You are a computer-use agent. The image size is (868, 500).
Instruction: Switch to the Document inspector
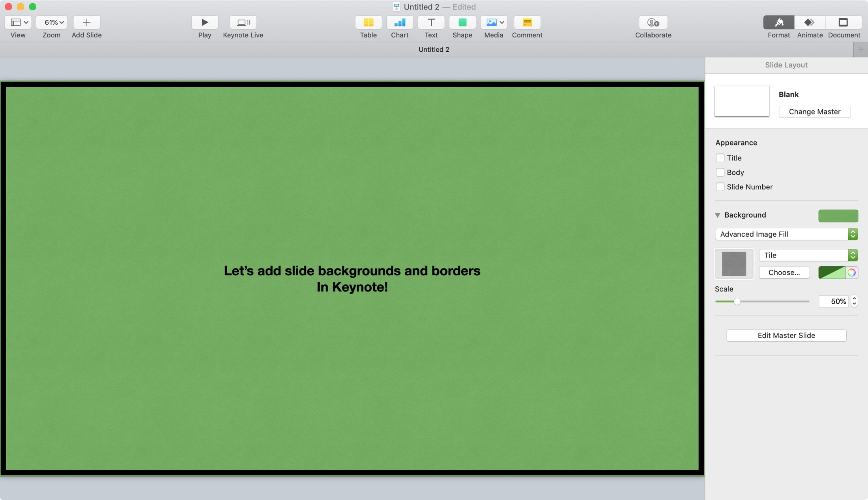(x=844, y=22)
